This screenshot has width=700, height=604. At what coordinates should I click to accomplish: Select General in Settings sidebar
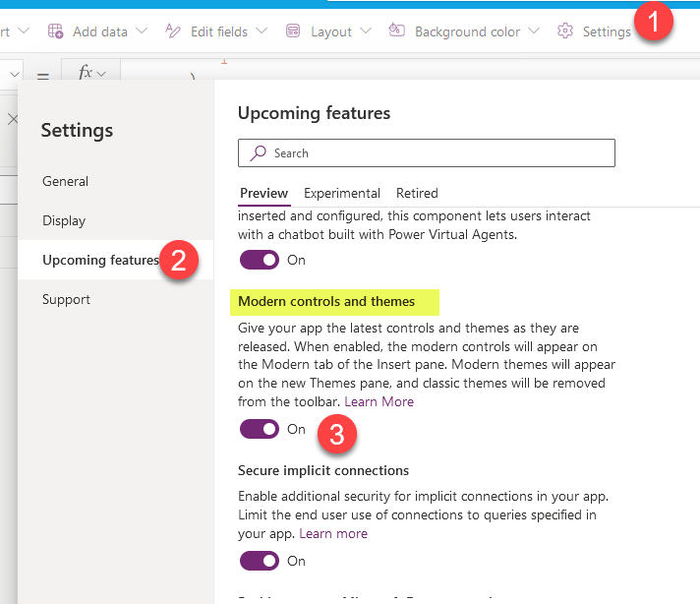pos(65,181)
